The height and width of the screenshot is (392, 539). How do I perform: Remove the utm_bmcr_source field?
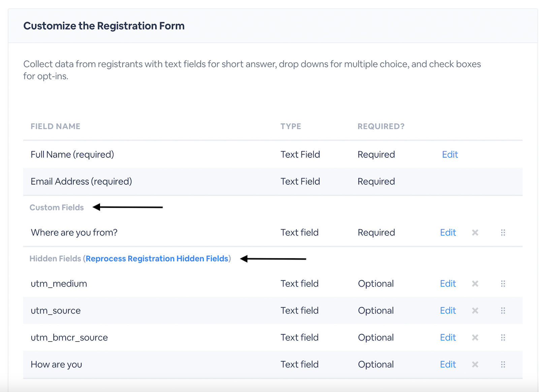[x=475, y=338]
